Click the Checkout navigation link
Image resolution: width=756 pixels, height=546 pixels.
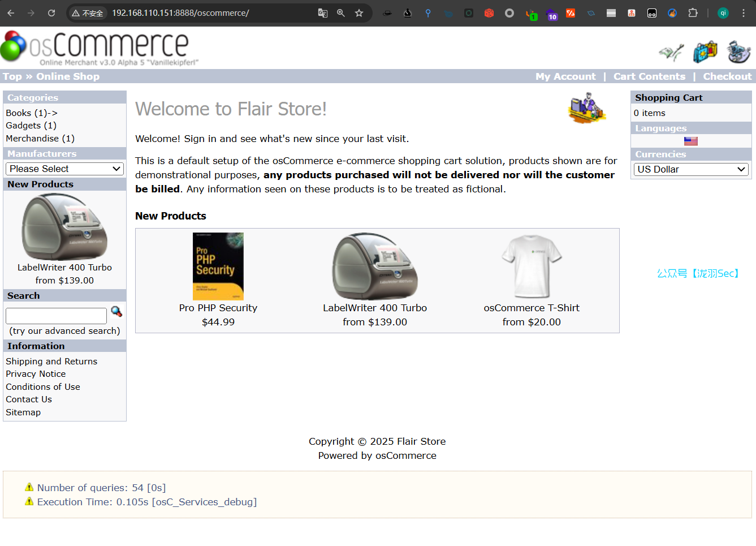[727, 76]
